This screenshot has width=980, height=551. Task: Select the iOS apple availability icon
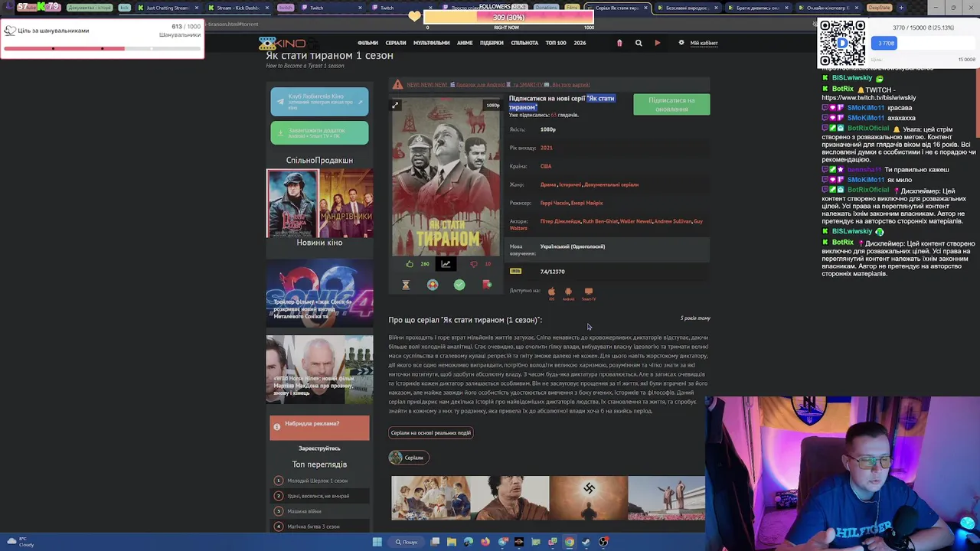click(x=551, y=292)
